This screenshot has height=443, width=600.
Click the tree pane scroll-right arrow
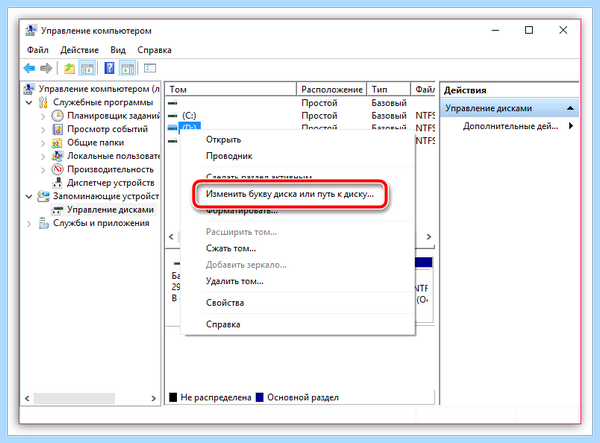tap(153, 398)
